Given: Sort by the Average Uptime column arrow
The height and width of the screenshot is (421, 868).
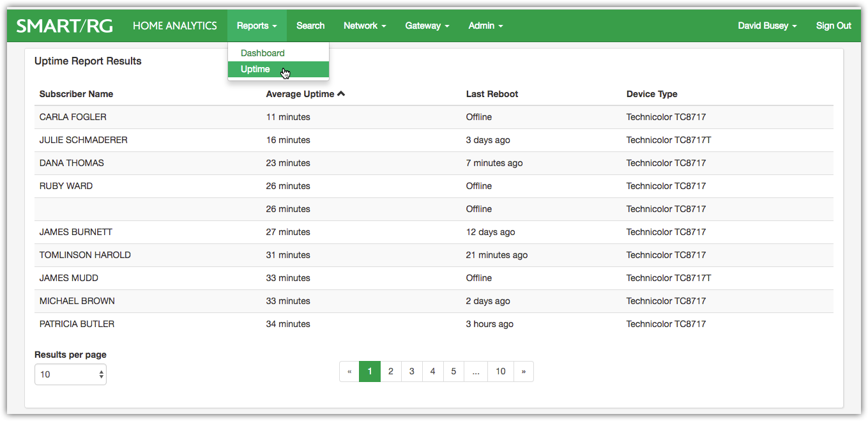Looking at the screenshot, I should tap(340, 93).
